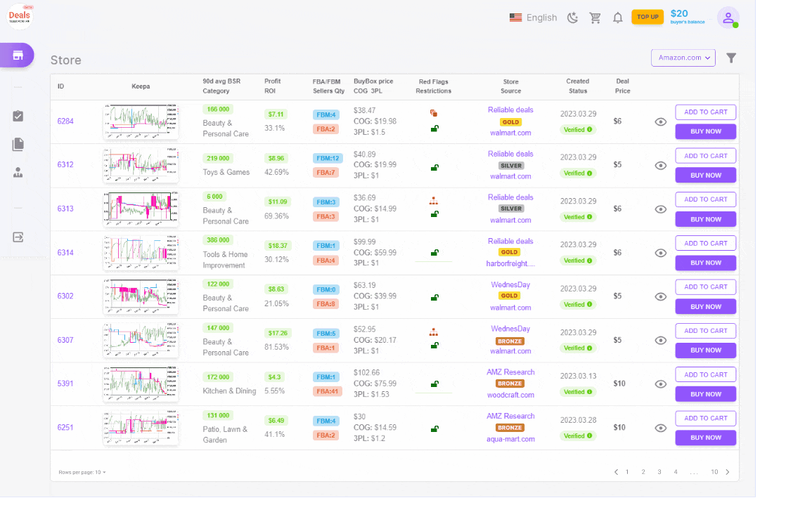Image resolution: width=812 pixels, height=531 pixels.
Task: Click green unlock icon for deal 6314
Action: (434, 253)
